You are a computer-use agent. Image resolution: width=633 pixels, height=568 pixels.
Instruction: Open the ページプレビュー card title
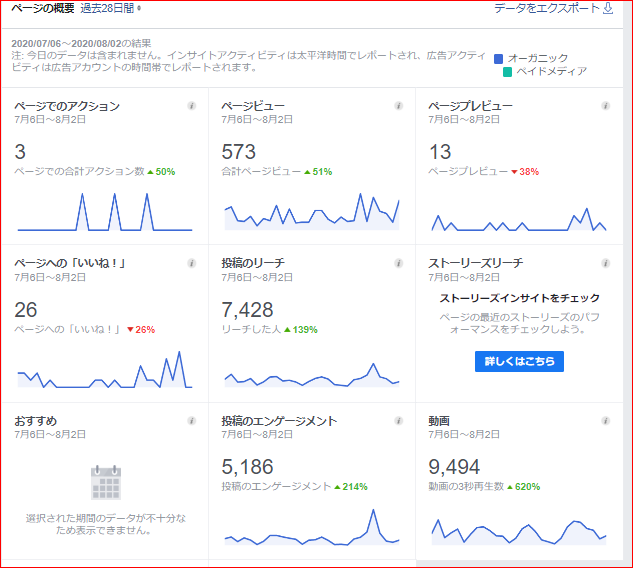click(x=470, y=106)
